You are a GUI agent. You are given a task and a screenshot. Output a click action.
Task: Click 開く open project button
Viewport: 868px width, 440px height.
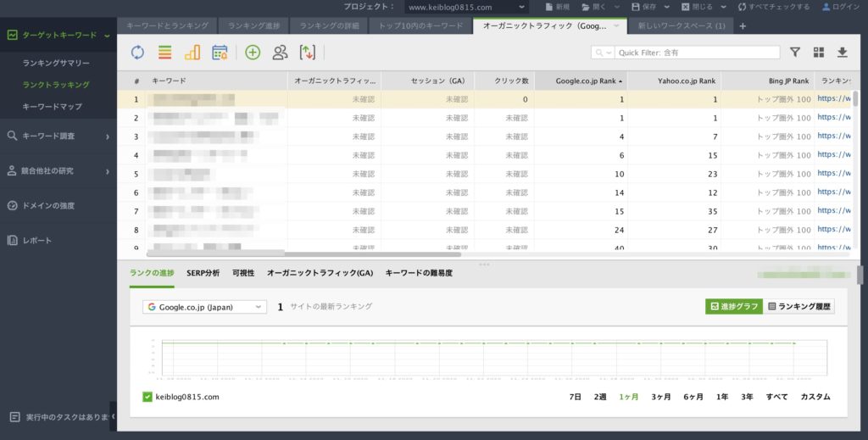pos(593,7)
